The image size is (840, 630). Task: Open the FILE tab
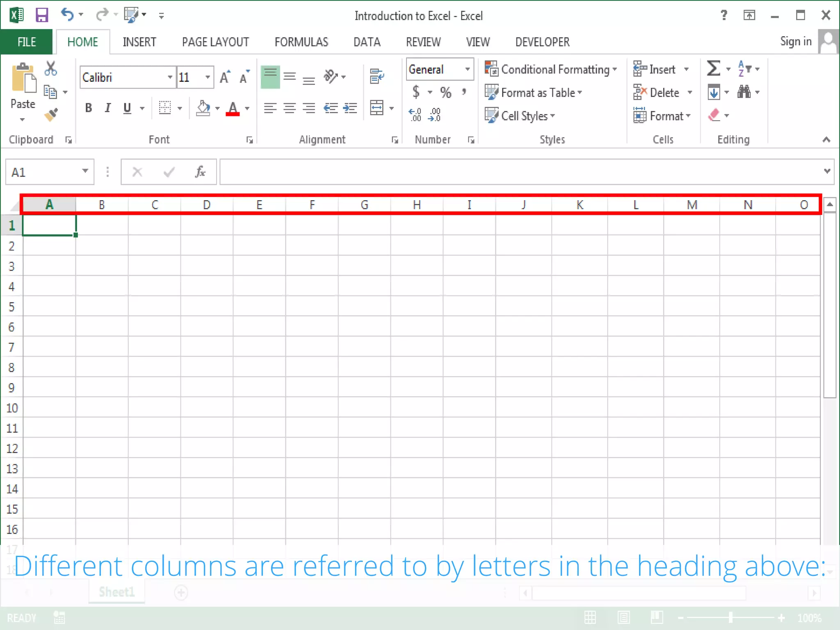pos(27,42)
